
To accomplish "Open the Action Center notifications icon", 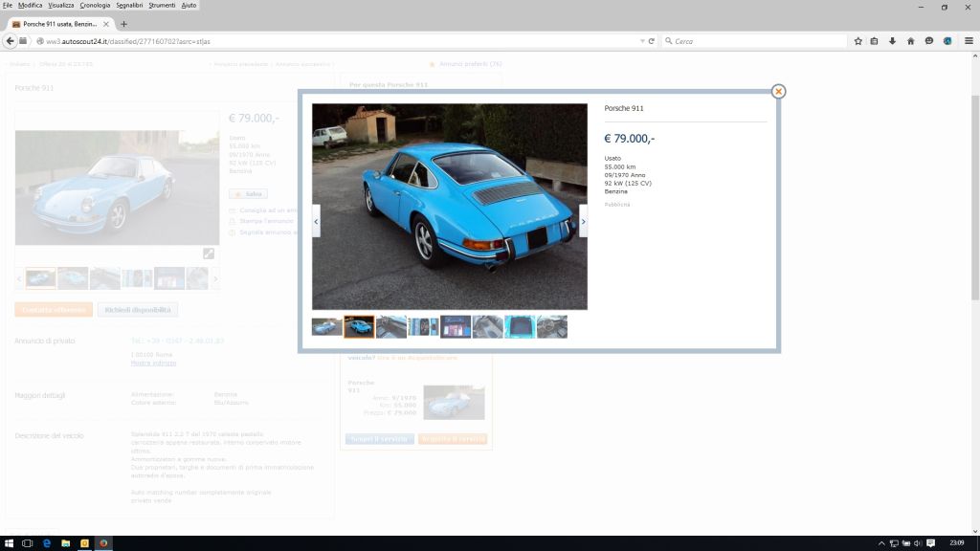I will (930, 543).
